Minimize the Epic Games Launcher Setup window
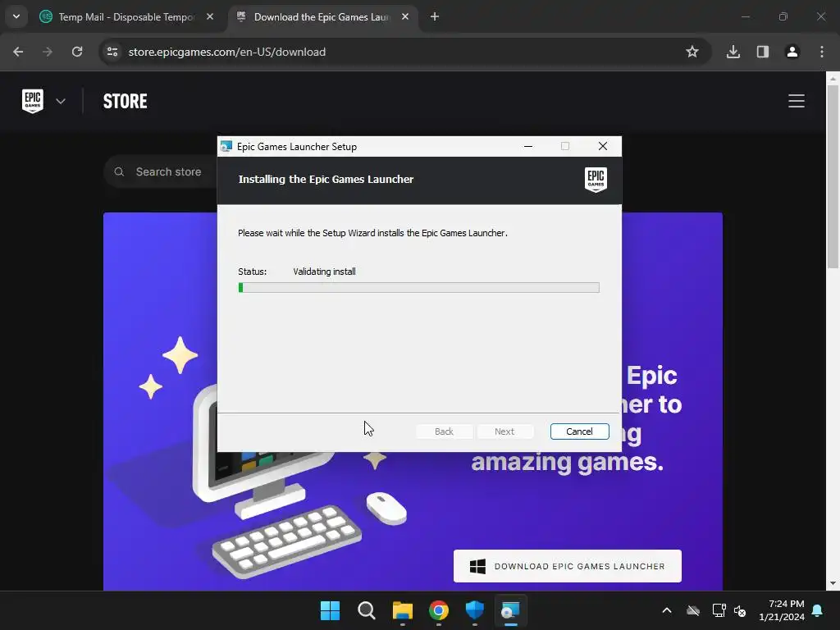840x630 pixels. click(x=528, y=146)
